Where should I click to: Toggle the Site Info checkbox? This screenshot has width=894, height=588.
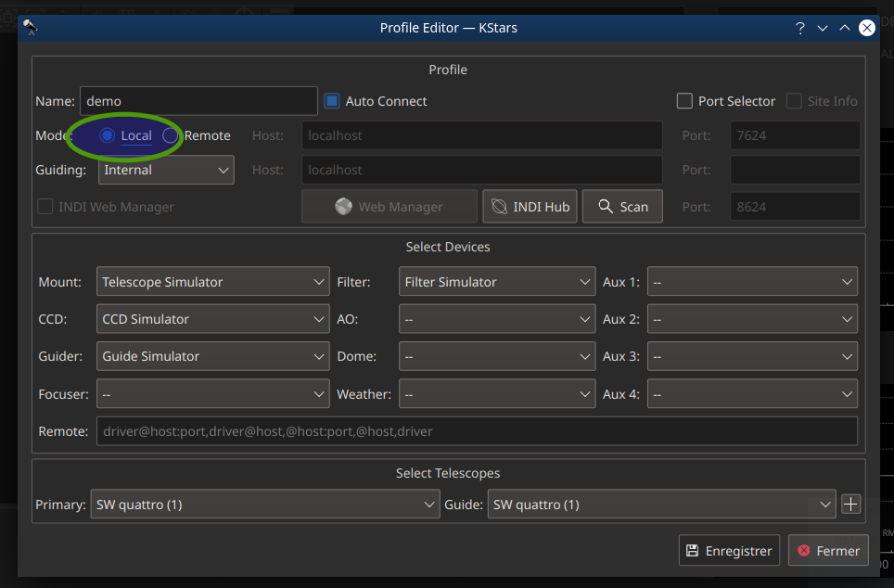[x=794, y=101]
